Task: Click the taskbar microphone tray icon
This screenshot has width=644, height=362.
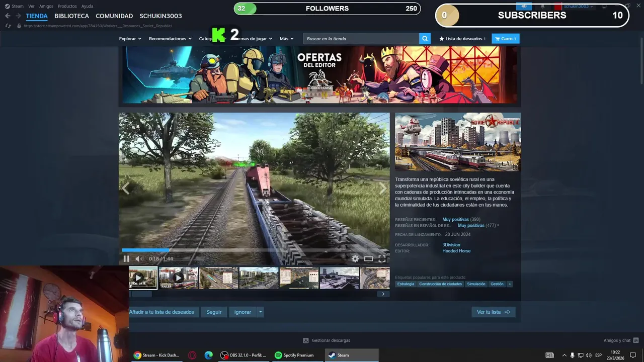Action: pos(572,355)
